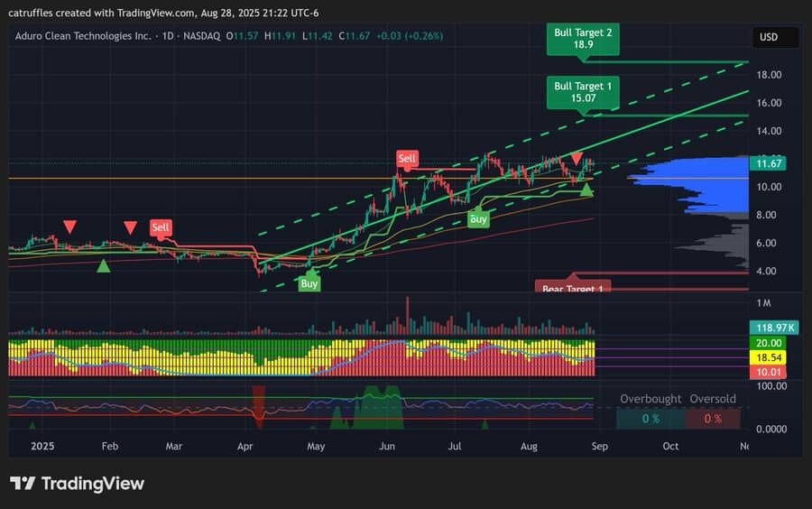Click the 1D interval in the chart legend
This screenshot has height=509, width=812.
(168, 36)
